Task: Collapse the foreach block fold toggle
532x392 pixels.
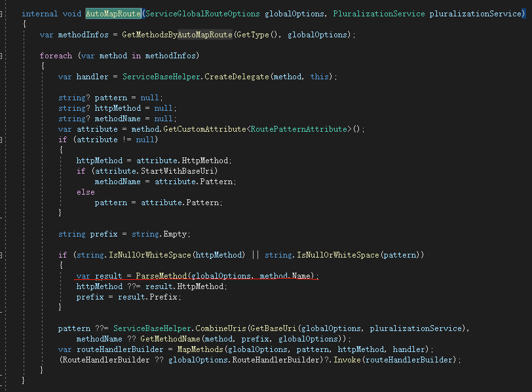Action: click(x=1, y=56)
